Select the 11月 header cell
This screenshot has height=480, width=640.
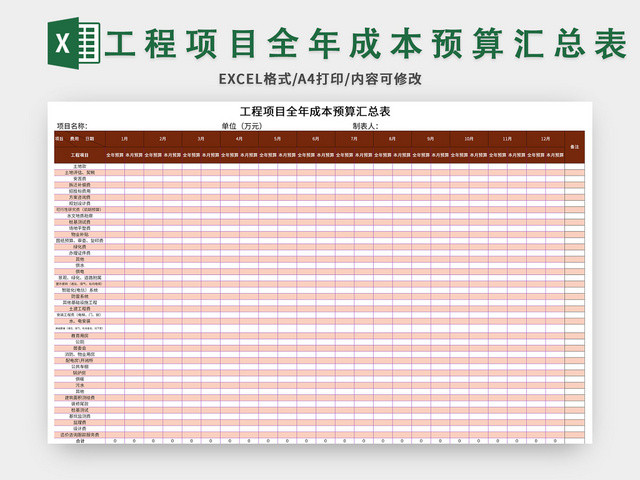point(507,139)
